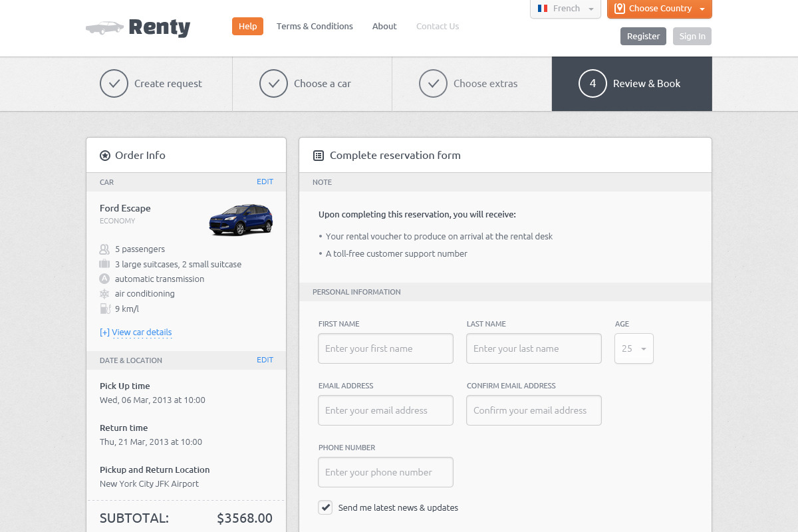The height and width of the screenshot is (532, 798).
Task: Click the 5 passengers text
Action: (x=140, y=249)
